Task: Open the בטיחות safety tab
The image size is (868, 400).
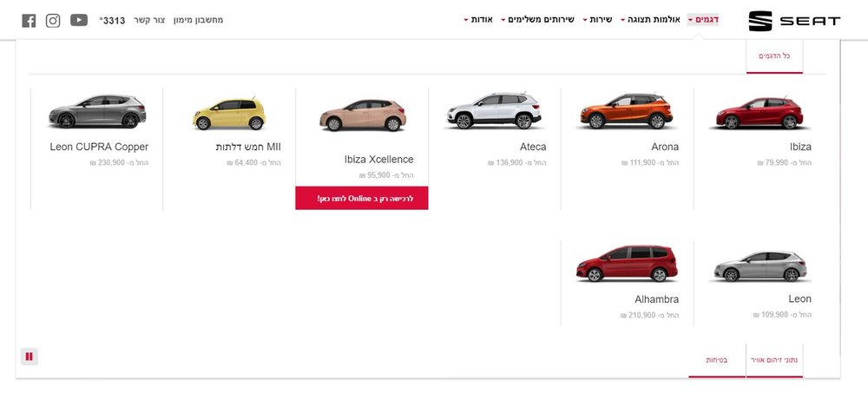Action: pos(717,359)
